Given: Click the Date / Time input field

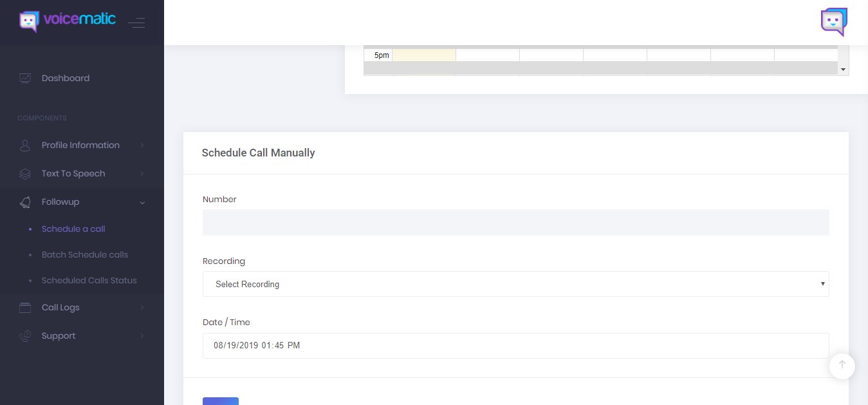Looking at the screenshot, I should pos(515,346).
